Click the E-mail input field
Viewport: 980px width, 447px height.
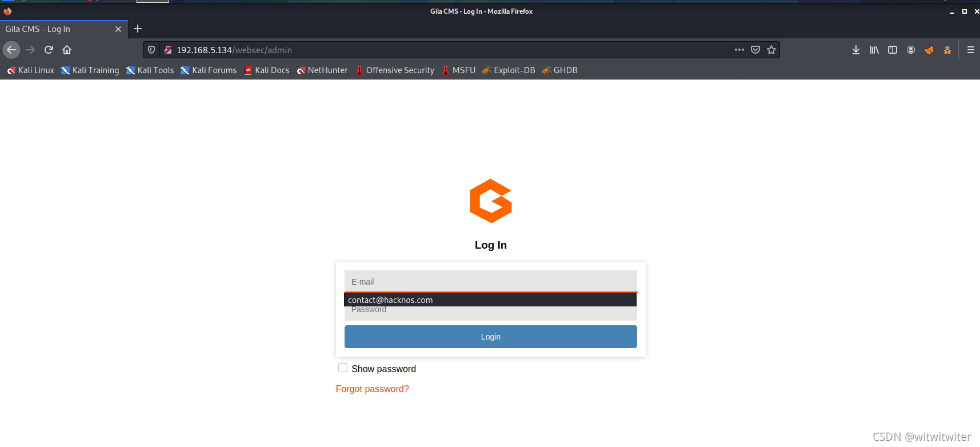(x=491, y=281)
